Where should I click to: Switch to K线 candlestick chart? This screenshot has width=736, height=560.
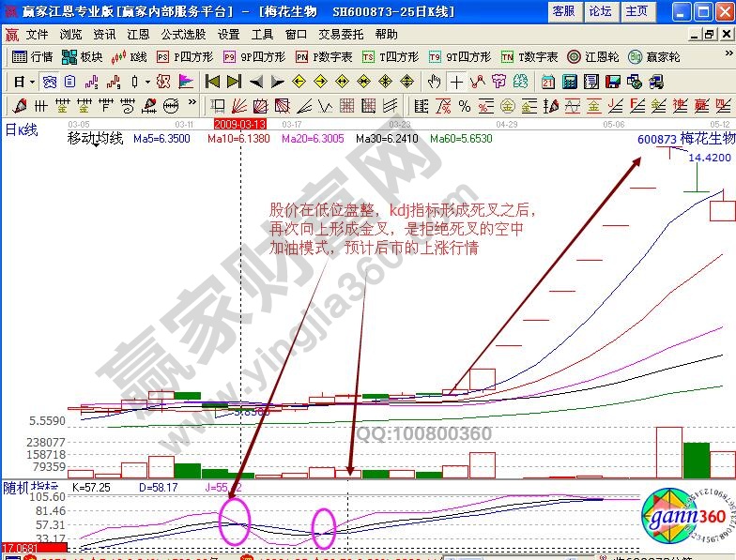point(130,56)
